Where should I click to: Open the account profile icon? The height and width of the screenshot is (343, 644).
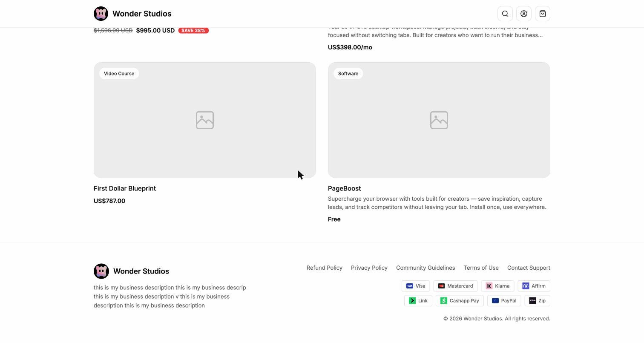[524, 14]
